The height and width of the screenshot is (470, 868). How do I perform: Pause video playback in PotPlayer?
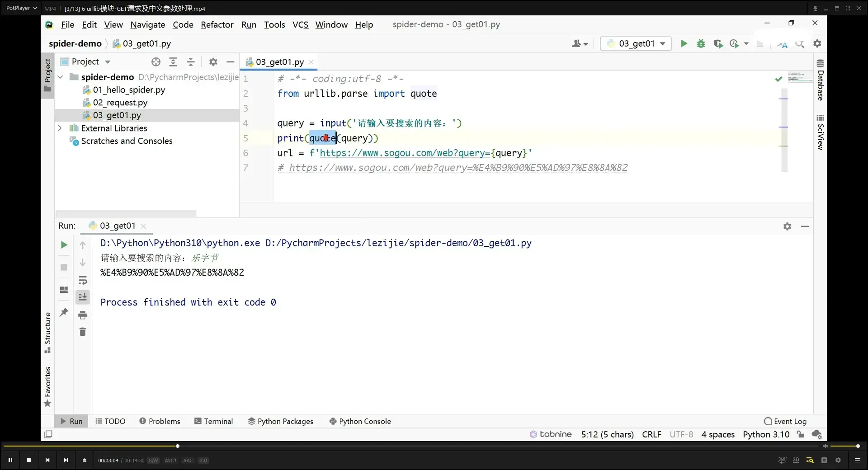click(x=11, y=460)
